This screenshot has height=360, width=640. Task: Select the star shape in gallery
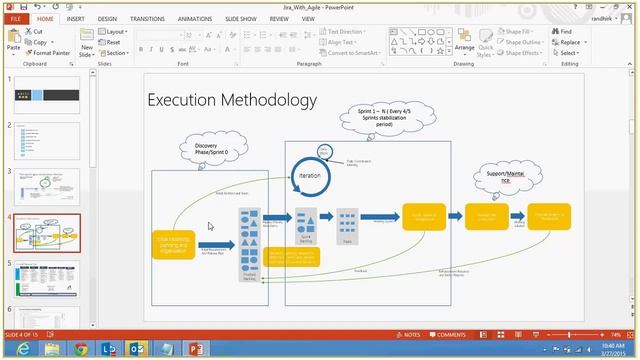pos(440,51)
